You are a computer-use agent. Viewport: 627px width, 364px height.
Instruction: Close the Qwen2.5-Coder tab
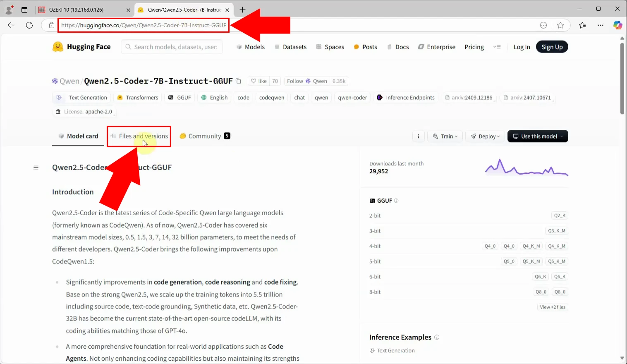pyautogui.click(x=227, y=10)
